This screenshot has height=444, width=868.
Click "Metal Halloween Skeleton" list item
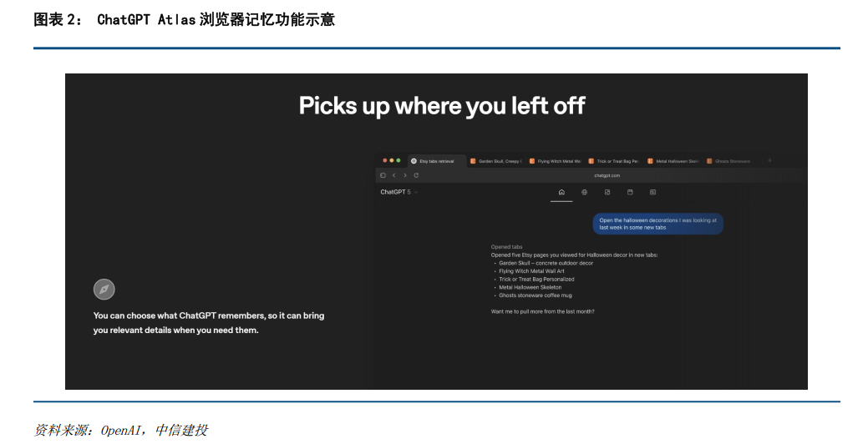point(530,288)
